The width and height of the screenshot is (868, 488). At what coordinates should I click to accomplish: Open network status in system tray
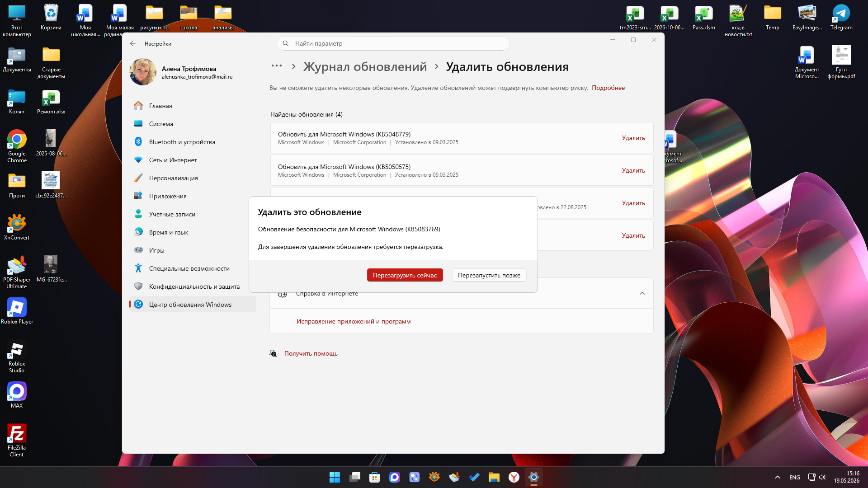[811, 477]
